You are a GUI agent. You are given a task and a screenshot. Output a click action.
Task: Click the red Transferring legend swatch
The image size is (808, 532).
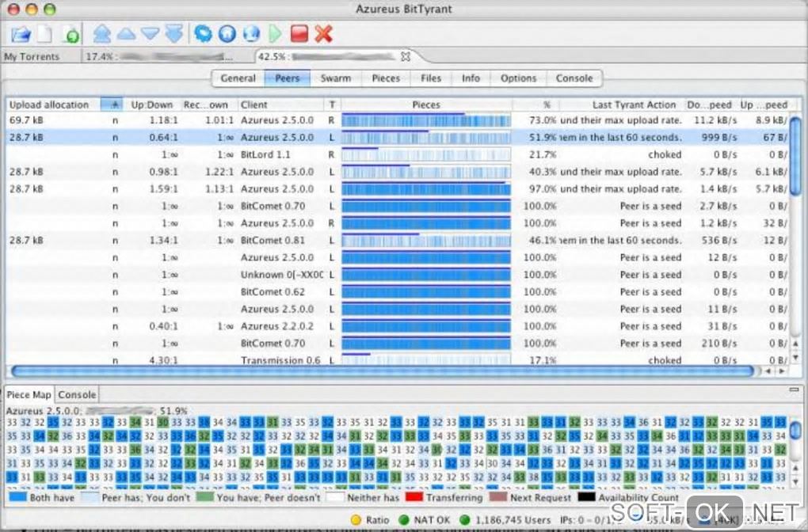click(414, 497)
